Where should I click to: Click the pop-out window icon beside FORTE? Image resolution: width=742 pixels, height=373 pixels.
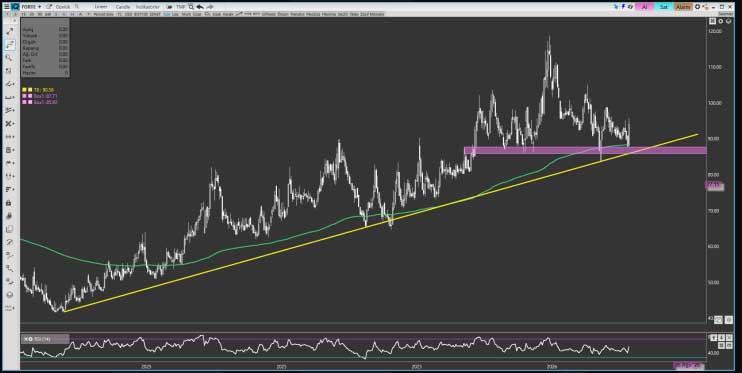[x=49, y=7]
